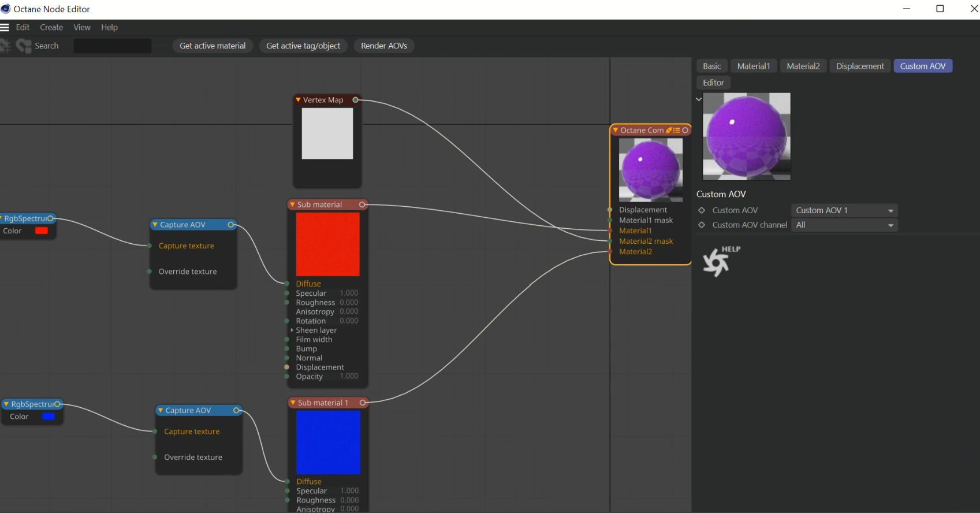The image size is (980, 513).
Task: Toggle keyframe diamond for Custom AOV channel
Action: coord(702,225)
